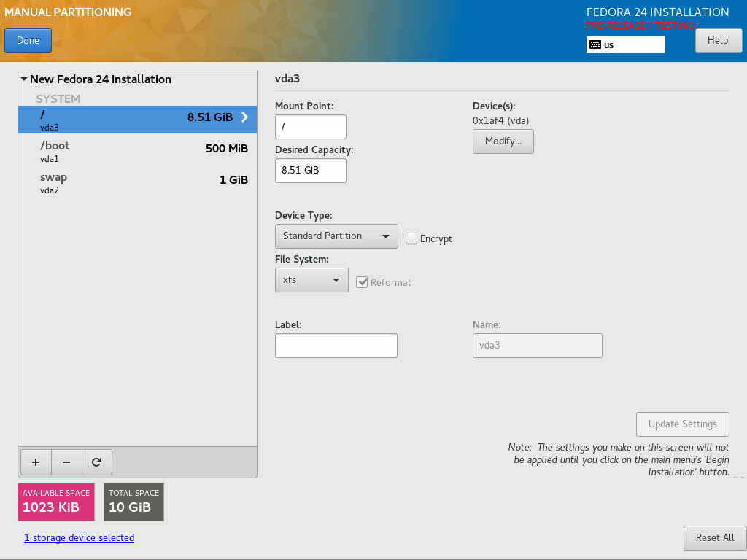Toggle the Reformat checkbox
The image size is (747, 560).
[x=362, y=282]
